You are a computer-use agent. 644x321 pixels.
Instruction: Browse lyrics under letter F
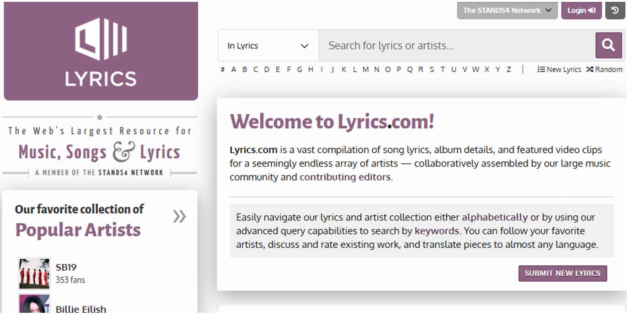coord(288,70)
